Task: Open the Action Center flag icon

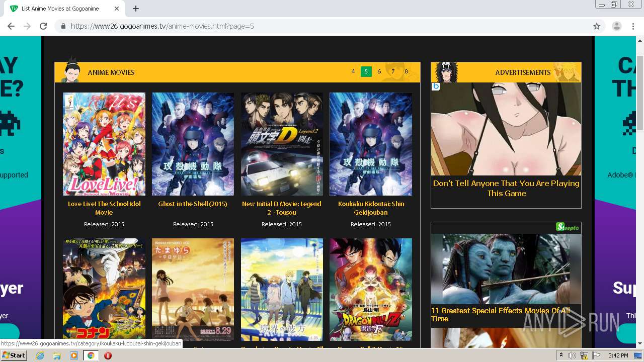Action: tap(596, 355)
